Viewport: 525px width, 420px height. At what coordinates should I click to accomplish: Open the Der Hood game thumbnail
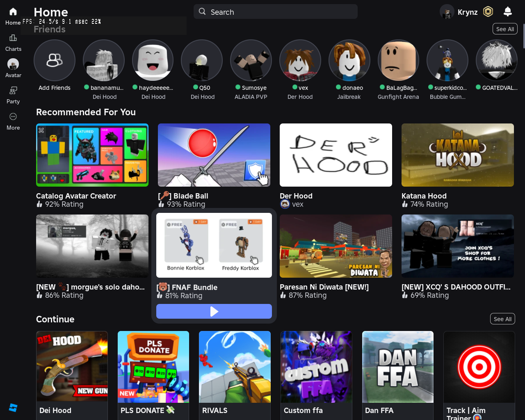click(x=336, y=155)
